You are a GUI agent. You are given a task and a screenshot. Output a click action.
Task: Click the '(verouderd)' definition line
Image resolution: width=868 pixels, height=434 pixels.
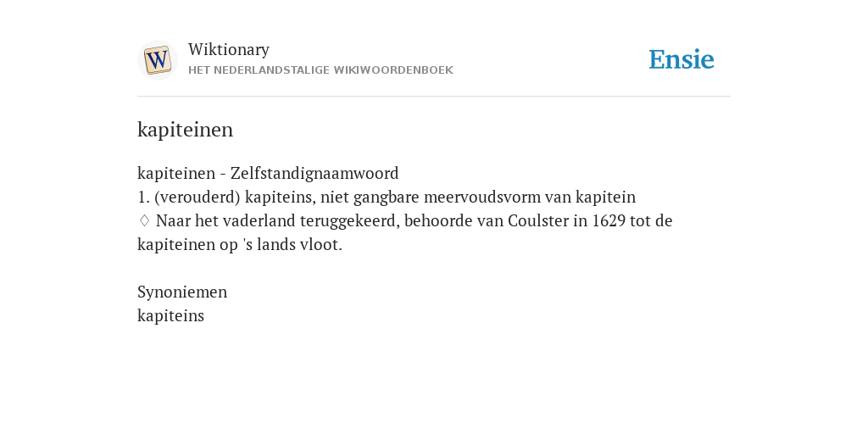[387, 197]
